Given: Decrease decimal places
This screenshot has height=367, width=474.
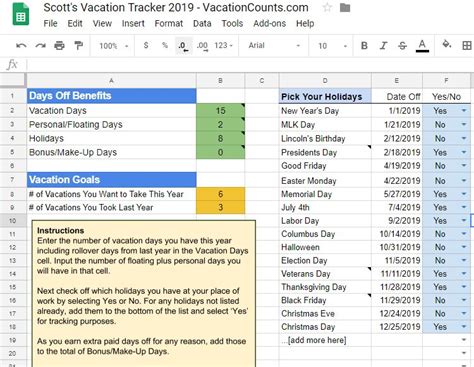Looking at the screenshot, I should (183, 46).
